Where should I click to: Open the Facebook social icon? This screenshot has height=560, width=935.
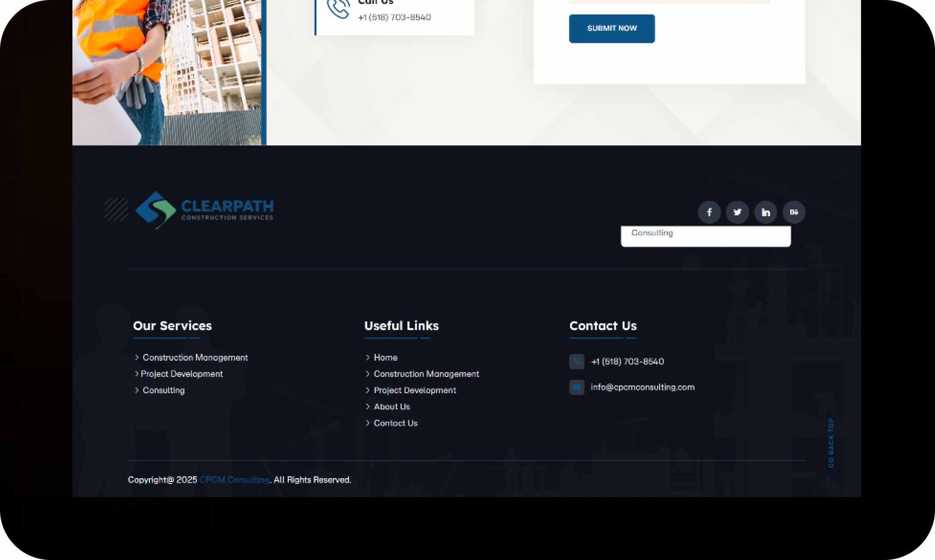[709, 212]
